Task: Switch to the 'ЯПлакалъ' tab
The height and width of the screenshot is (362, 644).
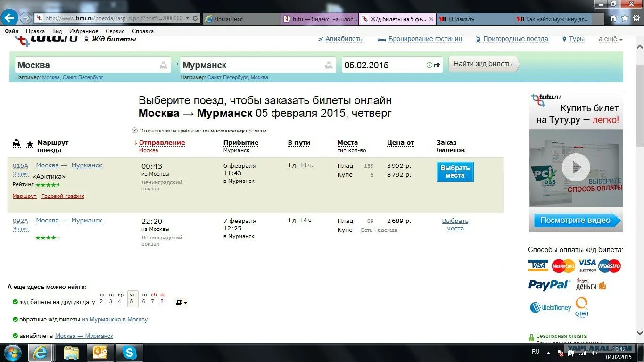Action: (475, 19)
